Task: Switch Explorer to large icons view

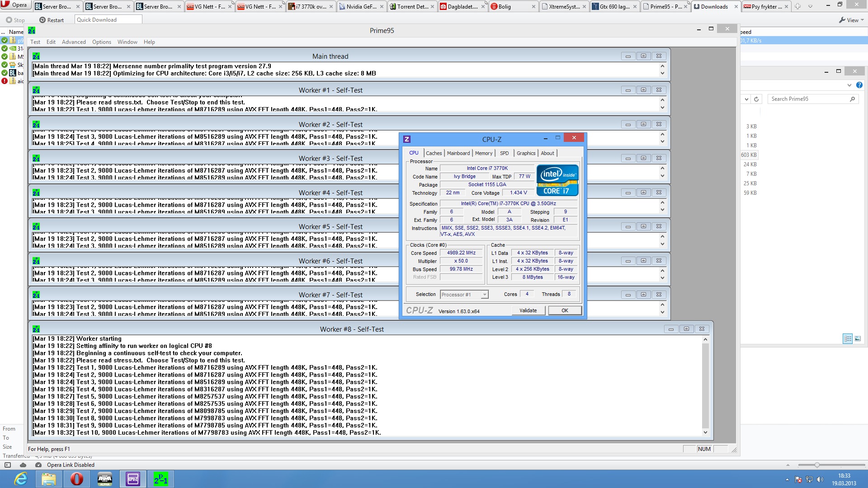Action: pos(858,338)
